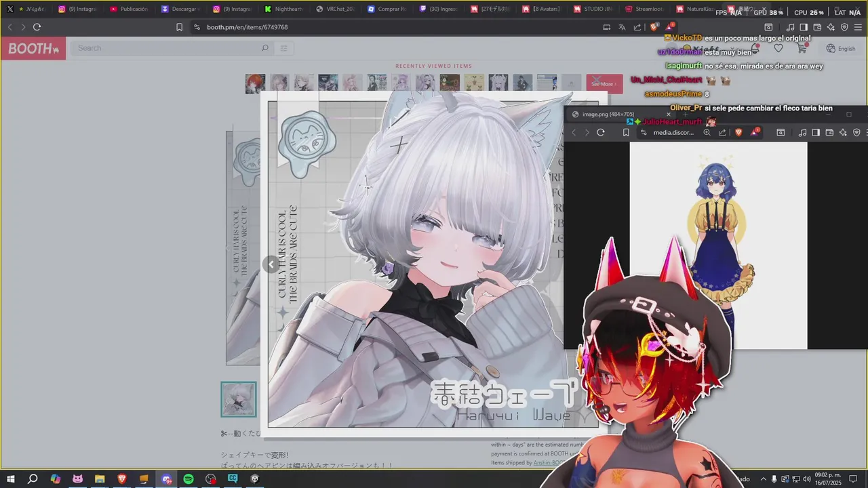Open Brave browser from the taskbar

pos(122,479)
